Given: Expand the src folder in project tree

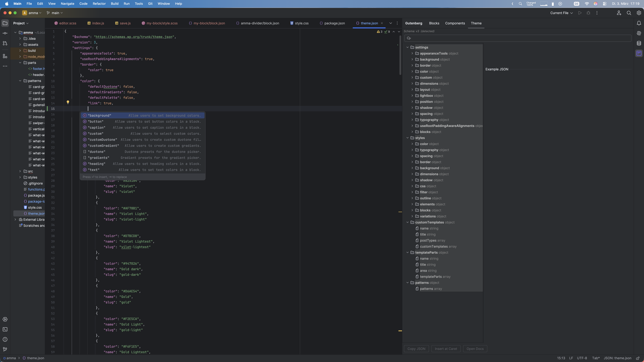Looking at the screenshot, I should coord(20,171).
